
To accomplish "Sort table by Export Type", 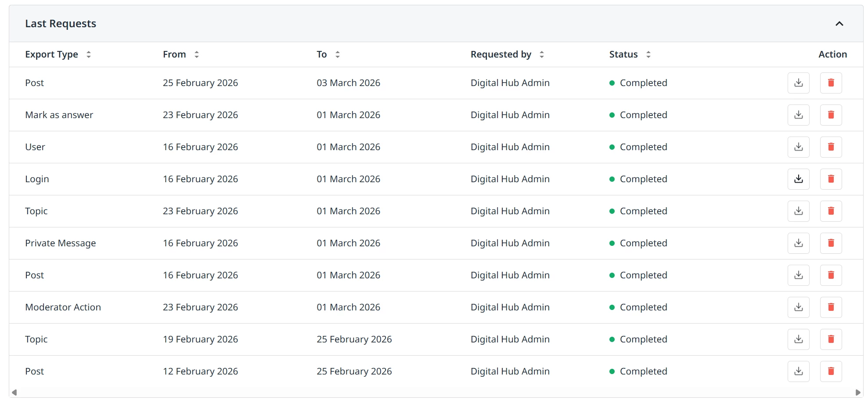I will click(89, 54).
